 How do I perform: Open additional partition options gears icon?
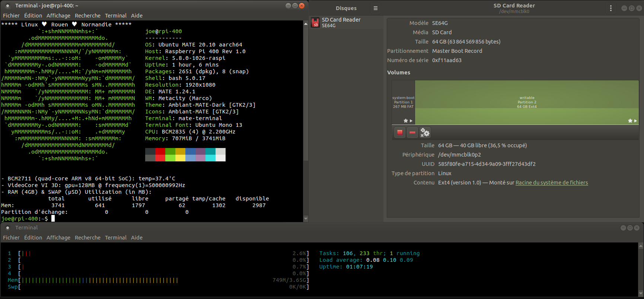(x=425, y=132)
